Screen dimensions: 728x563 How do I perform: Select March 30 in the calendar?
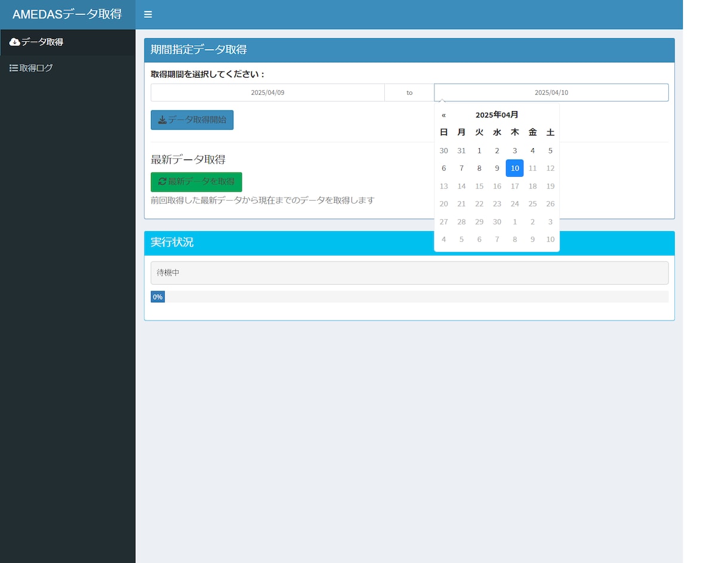tap(443, 150)
